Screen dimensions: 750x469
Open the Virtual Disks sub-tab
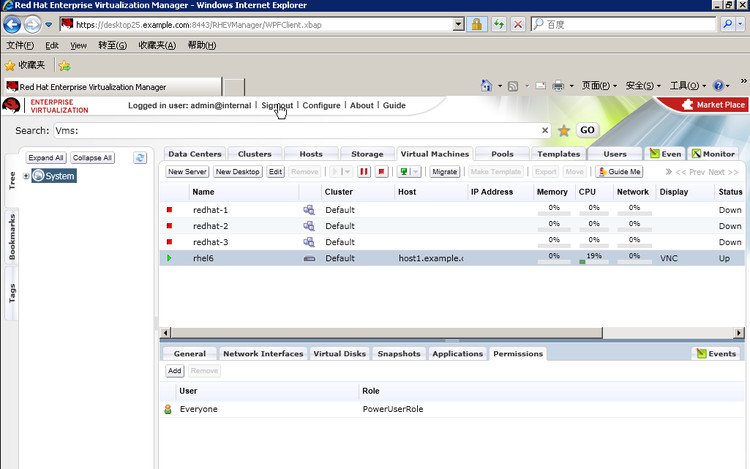340,354
